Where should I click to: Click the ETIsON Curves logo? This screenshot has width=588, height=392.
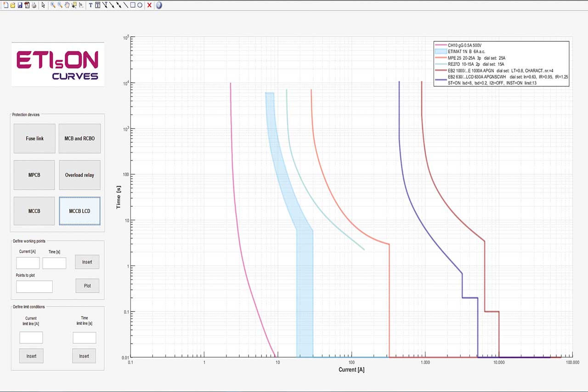pos(57,64)
